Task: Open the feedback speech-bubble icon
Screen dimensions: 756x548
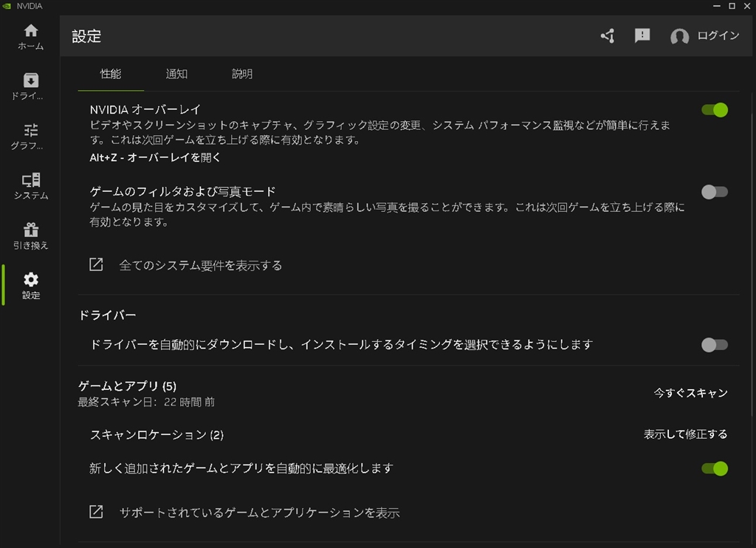Action: click(x=642, y=35)
